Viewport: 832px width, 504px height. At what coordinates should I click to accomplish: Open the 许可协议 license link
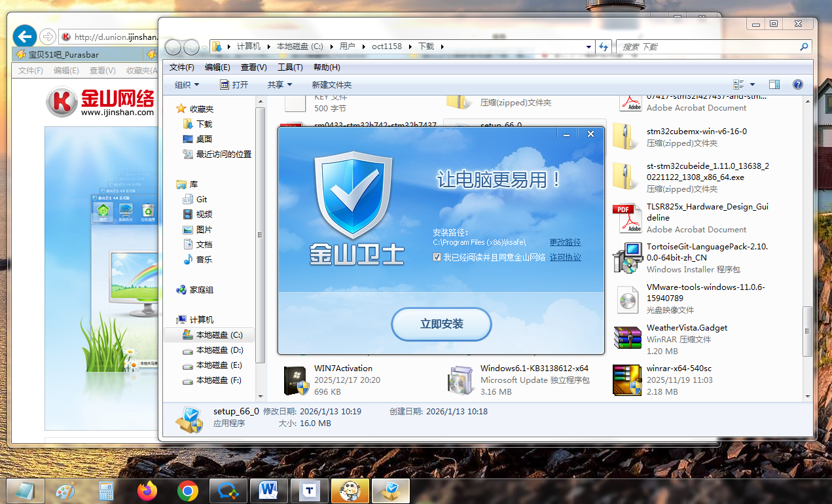[565, 258]
